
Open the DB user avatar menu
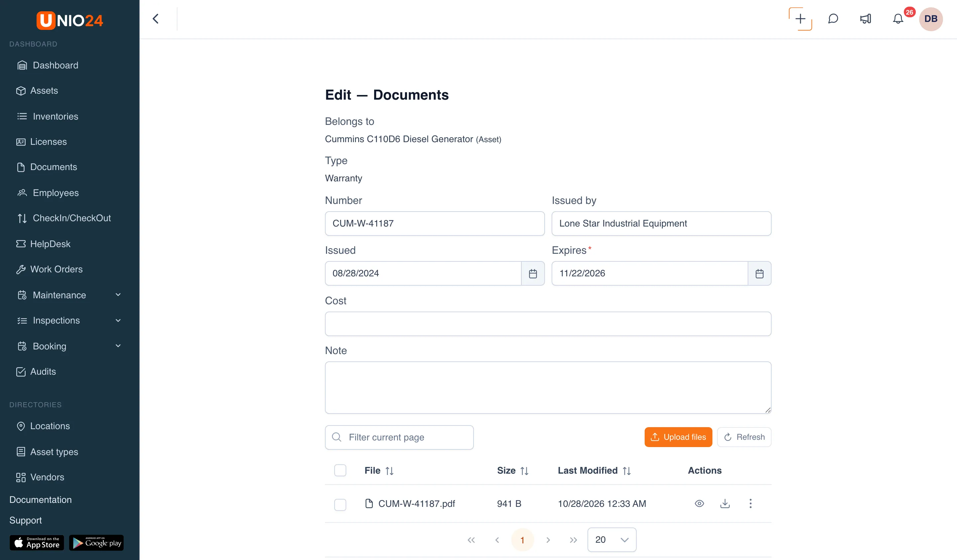(x=931, y=19)
